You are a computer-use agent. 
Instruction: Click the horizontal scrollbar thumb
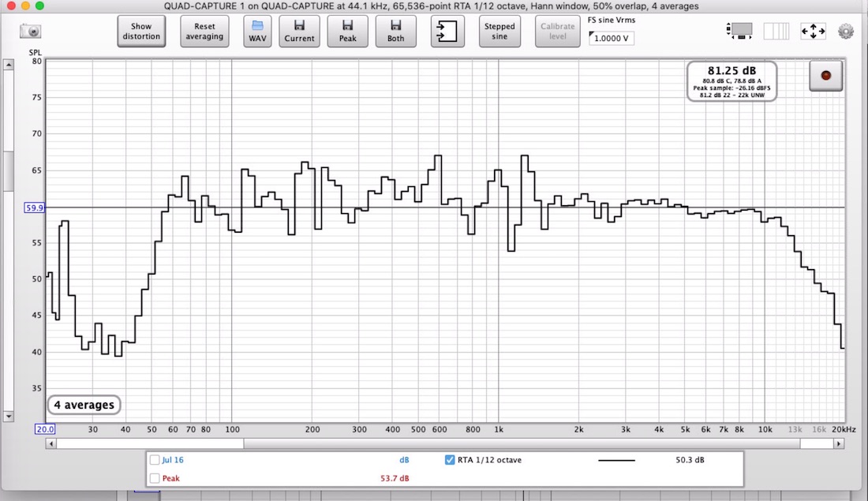[522, 443]
